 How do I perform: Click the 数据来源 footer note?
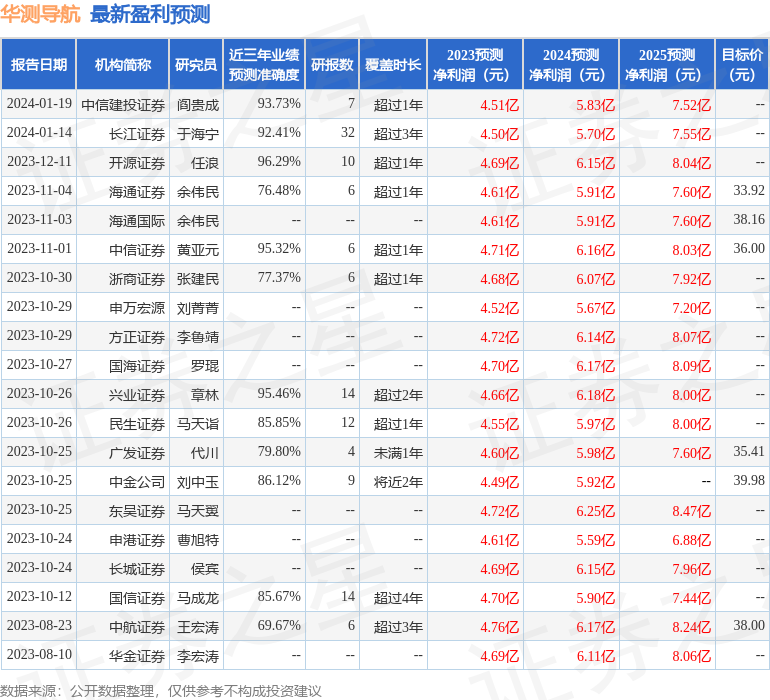pyautogui.click(x=161, y=691)
